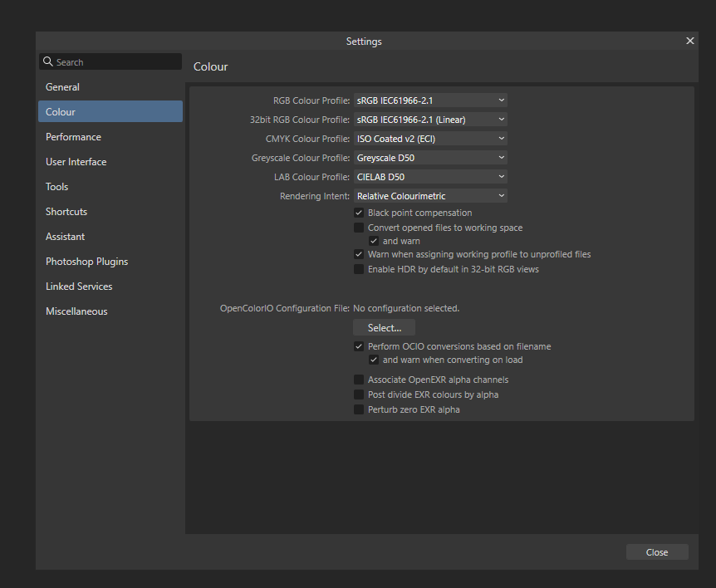Open the LAB Colour Profile dropdown
Screen dimensions: 716x588
pos(430,177)
